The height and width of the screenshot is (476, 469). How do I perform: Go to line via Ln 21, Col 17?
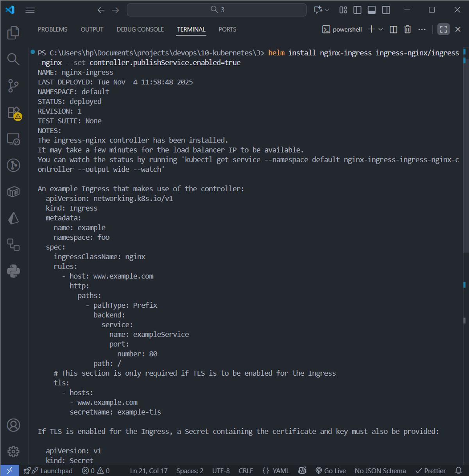coord(149,471)
